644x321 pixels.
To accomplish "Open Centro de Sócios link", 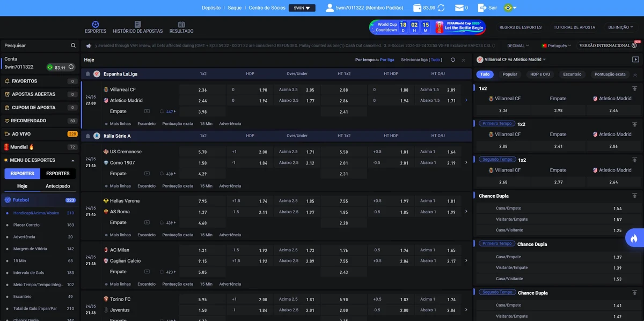I will click(267, 8).
